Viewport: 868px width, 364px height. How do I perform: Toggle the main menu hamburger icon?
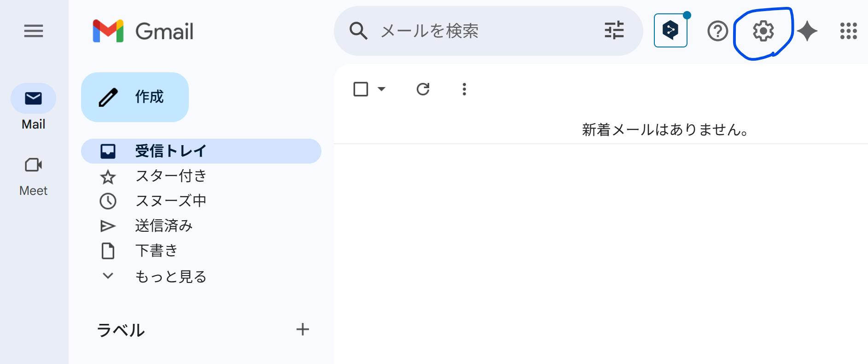(x=34, y=31)
